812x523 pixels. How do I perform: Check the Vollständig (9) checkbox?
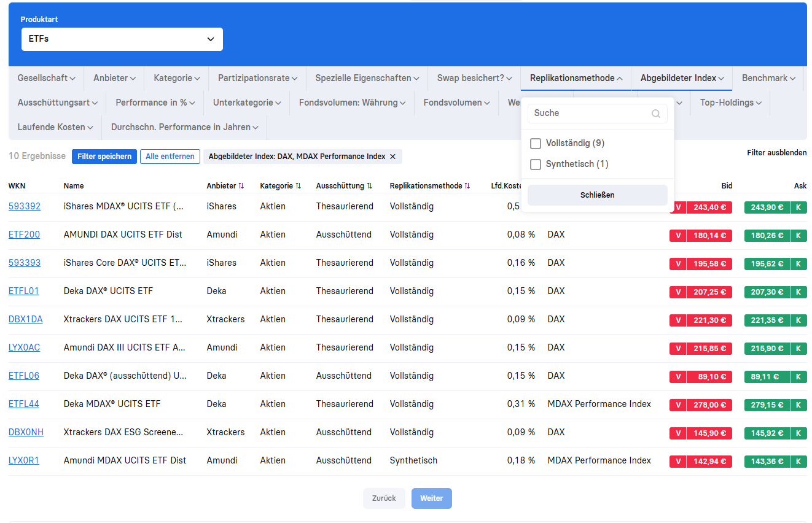(536, 144)
